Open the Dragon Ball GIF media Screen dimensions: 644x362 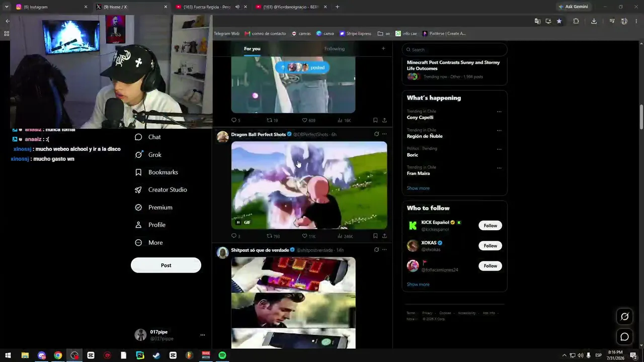(x=309, y=185)
